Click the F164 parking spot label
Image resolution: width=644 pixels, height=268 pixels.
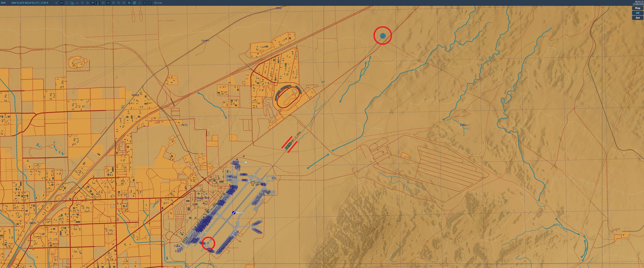177,246
